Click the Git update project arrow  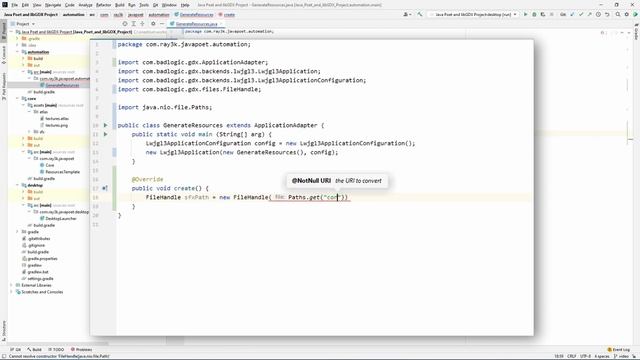pos(572,14)
